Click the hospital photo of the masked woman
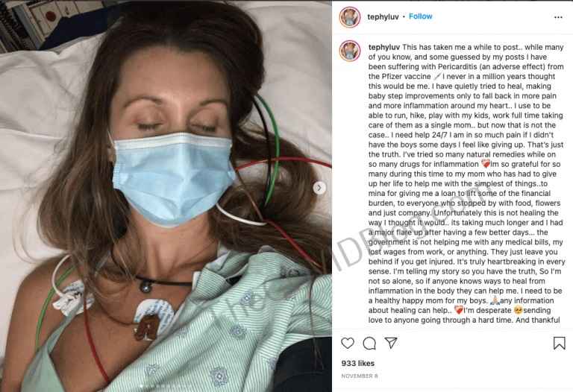573x392 pixels. (166, 196)
